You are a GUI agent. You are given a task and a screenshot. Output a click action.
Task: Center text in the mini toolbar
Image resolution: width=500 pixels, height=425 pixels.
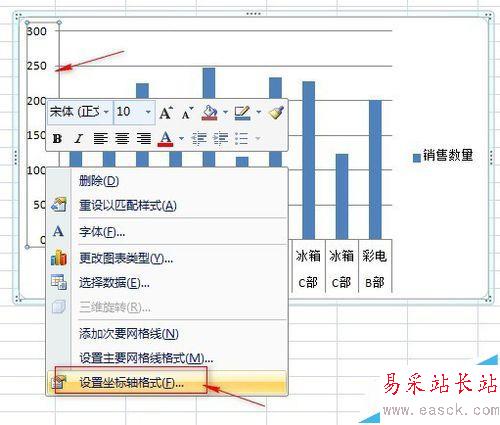tap(122, 138)
